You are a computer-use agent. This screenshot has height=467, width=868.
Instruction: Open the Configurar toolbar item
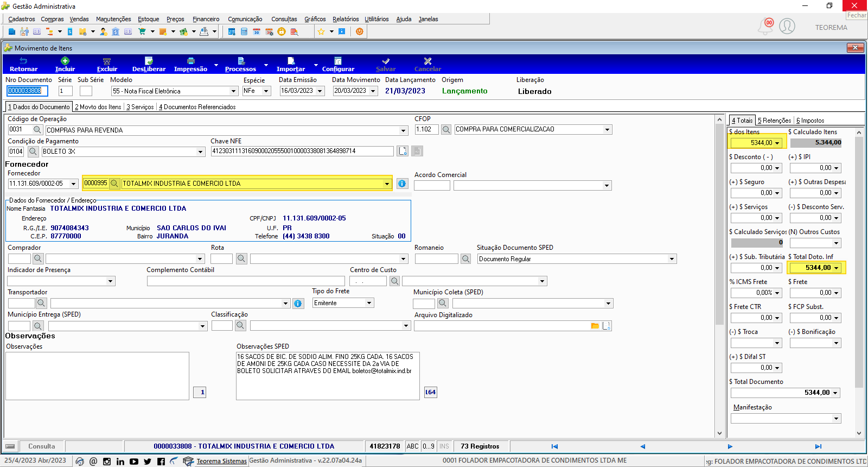pyautogui.click(x=338, y=65)
